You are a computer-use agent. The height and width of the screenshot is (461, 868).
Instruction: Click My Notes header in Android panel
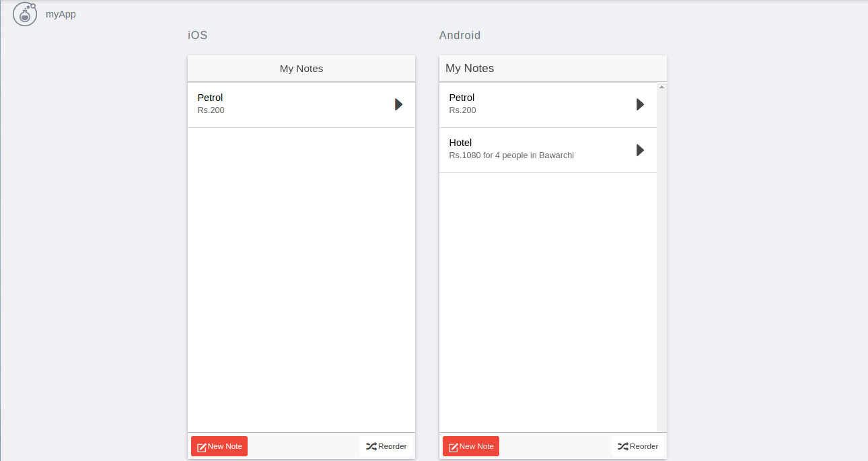tap(470, 69)
